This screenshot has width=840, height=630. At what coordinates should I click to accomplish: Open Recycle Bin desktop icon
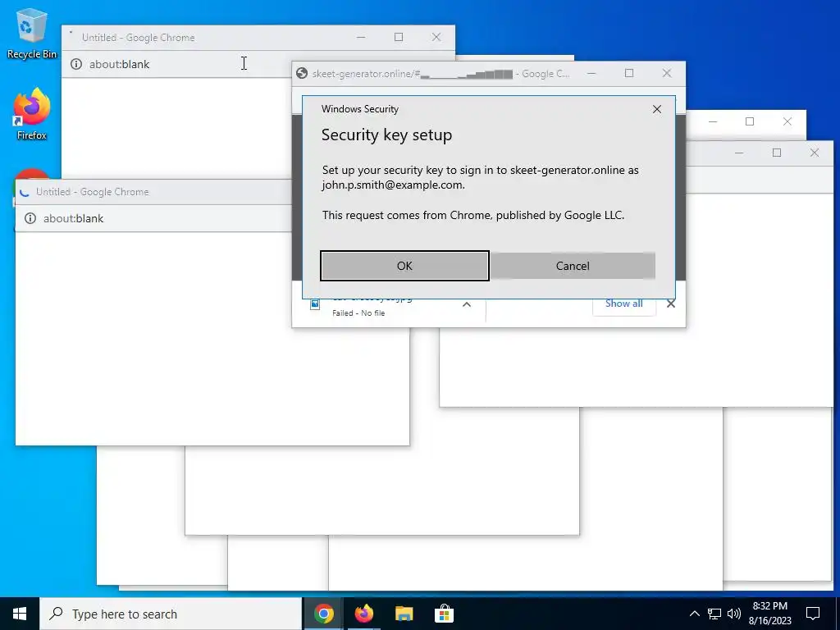(x=32, y=34)
